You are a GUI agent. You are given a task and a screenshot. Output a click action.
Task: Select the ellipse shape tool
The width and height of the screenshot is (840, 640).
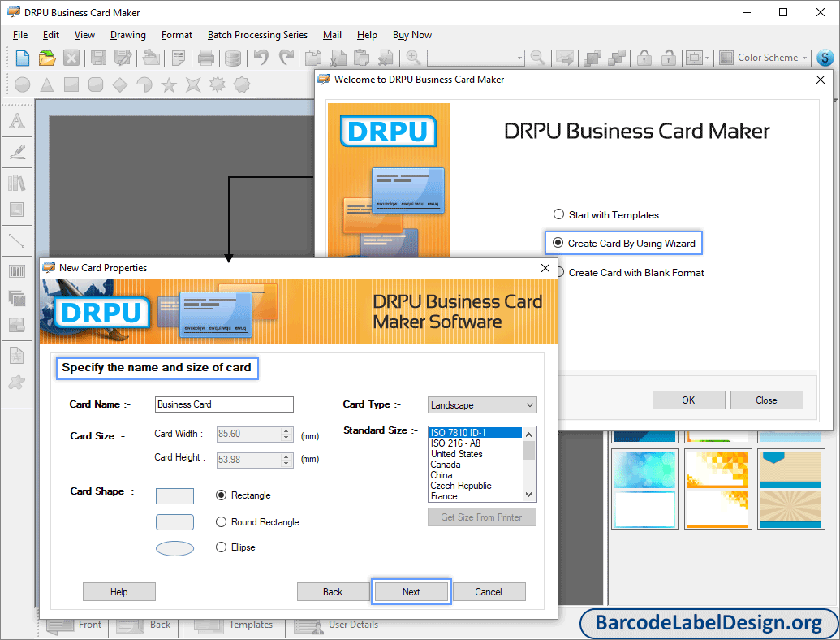23,84
